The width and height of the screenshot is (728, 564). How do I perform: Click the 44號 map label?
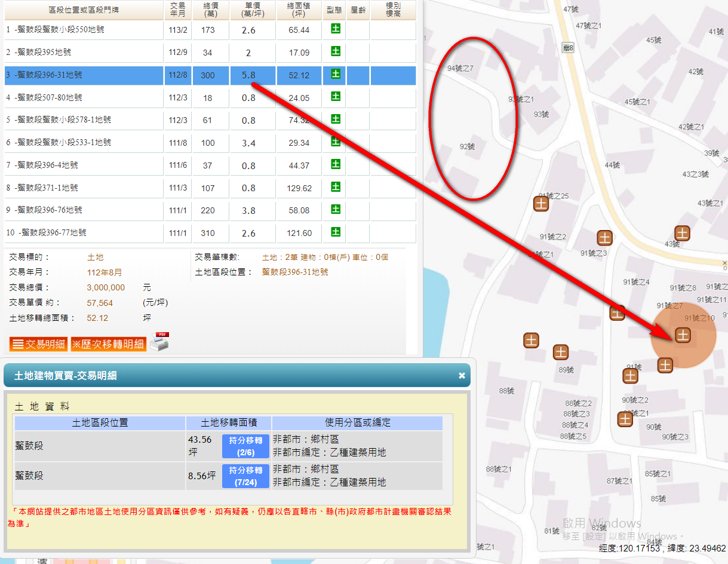tap(612, 165)
